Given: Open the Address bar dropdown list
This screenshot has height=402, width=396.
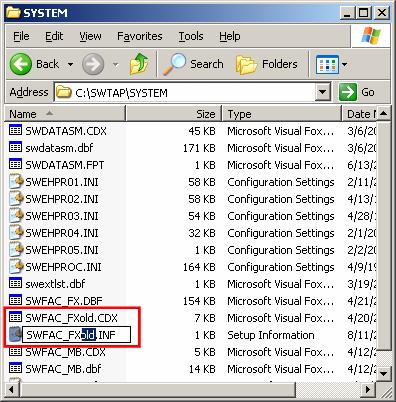Looking at the screenshot, I should pyautogui.click(x=323, y=92).
